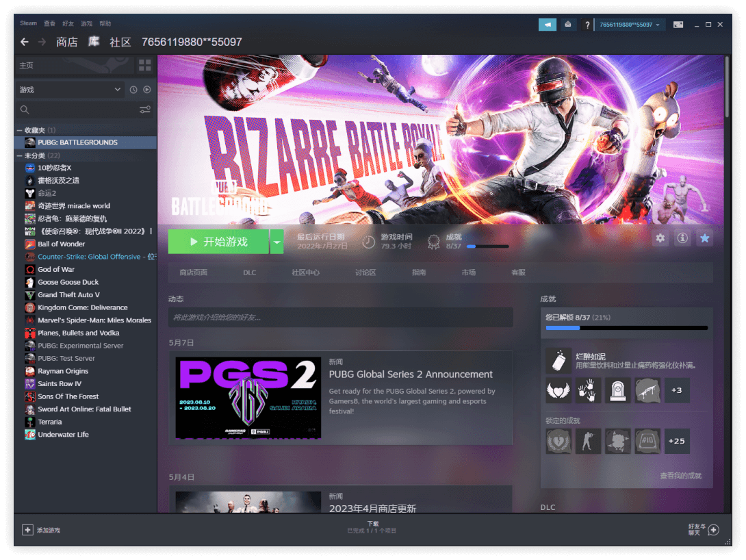Toggle sort by recent clock icon

[133, 90]
